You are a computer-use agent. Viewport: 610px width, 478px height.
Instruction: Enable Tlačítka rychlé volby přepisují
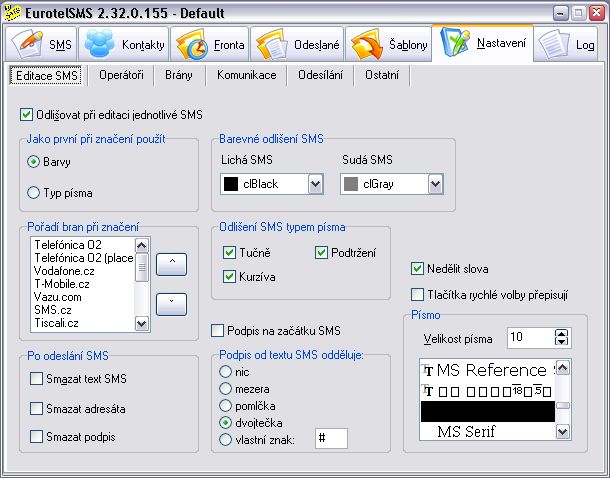click(x=417, y=294)
